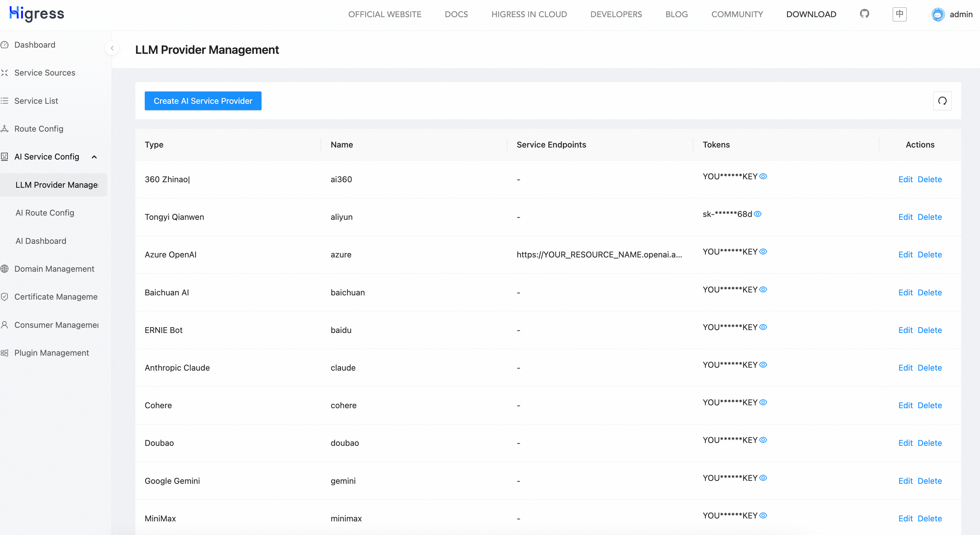Click Create AI Service Provider button

pos(203,101)
